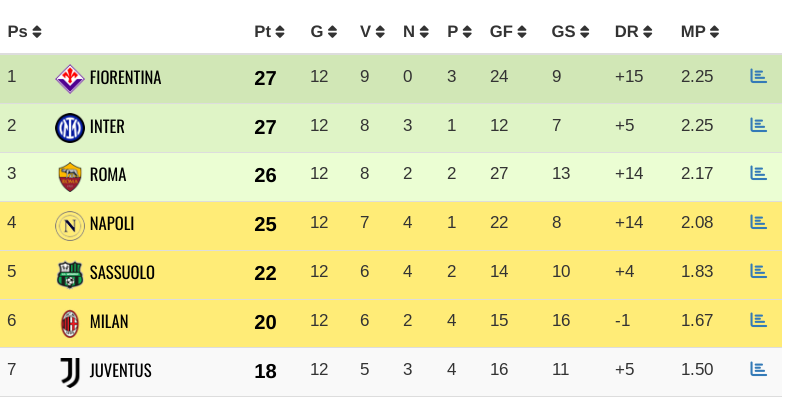Open the stats chart icon for Milan
794x402 pixels.
coord(758,320)
